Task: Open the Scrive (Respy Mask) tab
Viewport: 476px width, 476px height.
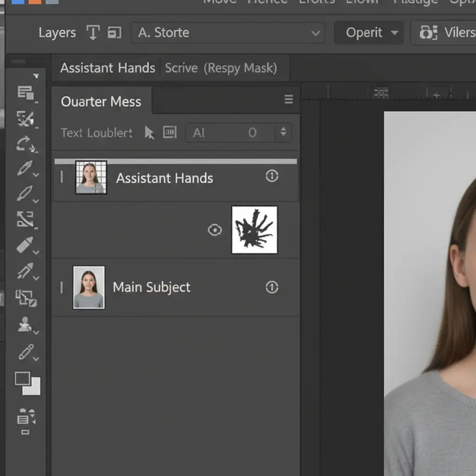Action: (221, 68)
